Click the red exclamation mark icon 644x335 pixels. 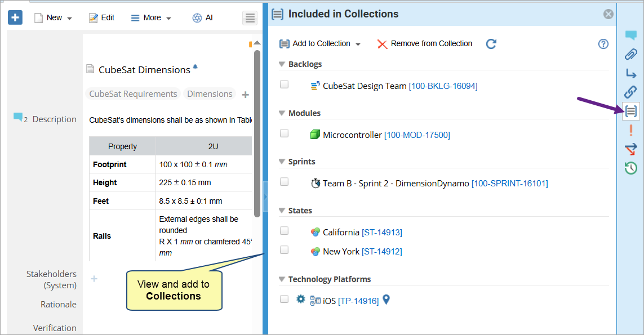click(x=630, y=131)
